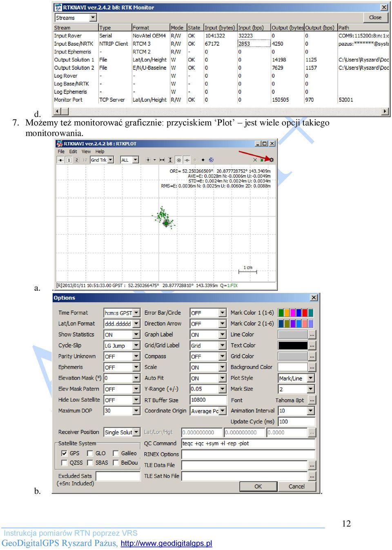Viewport: 392px width, 550px height.
Task: Confirm the Options dialog with OK
Action: [x=258, y=486]
